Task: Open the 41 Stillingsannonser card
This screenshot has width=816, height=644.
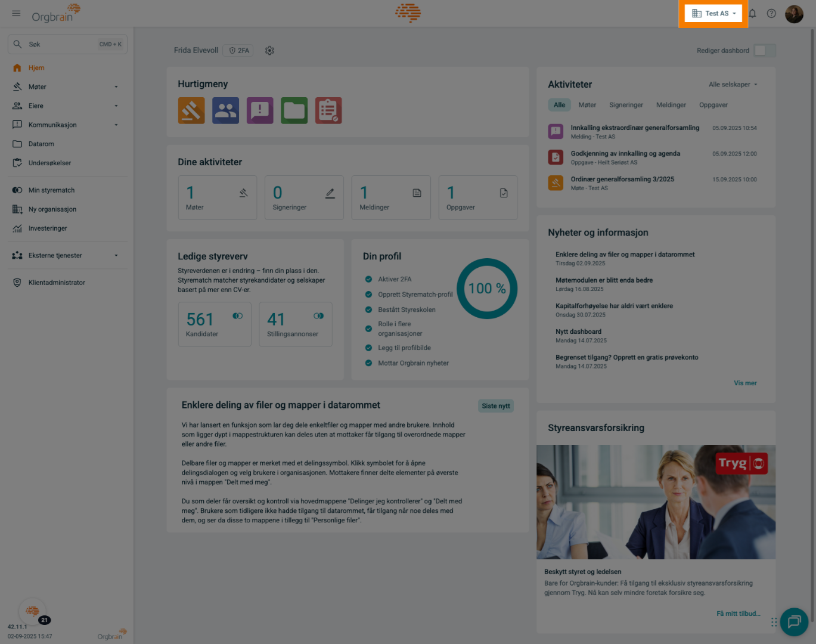Action: coord(296,324)
